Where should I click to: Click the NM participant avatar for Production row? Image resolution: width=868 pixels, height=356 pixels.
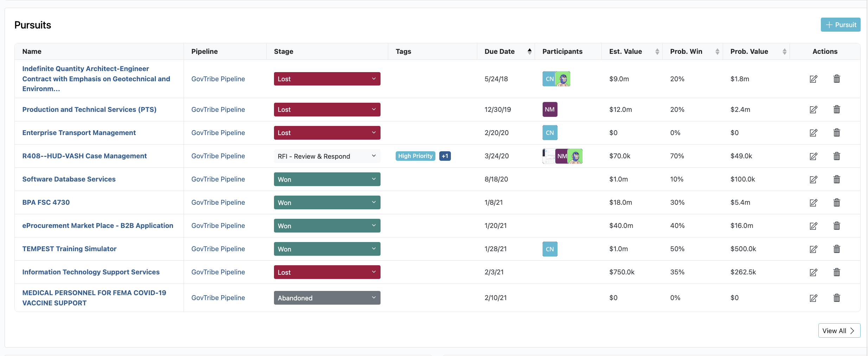(549, 109)
